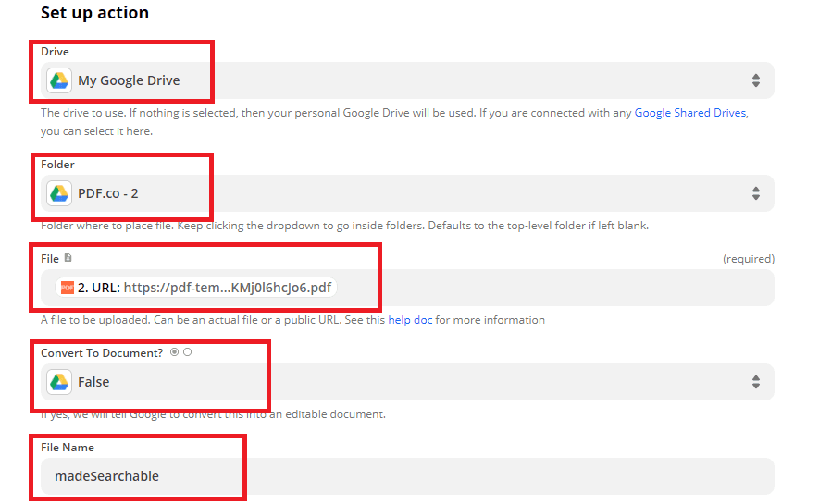Viewport: 819px width, 504px height.
Task: Open the help doc link
Action: click(411, 320)
